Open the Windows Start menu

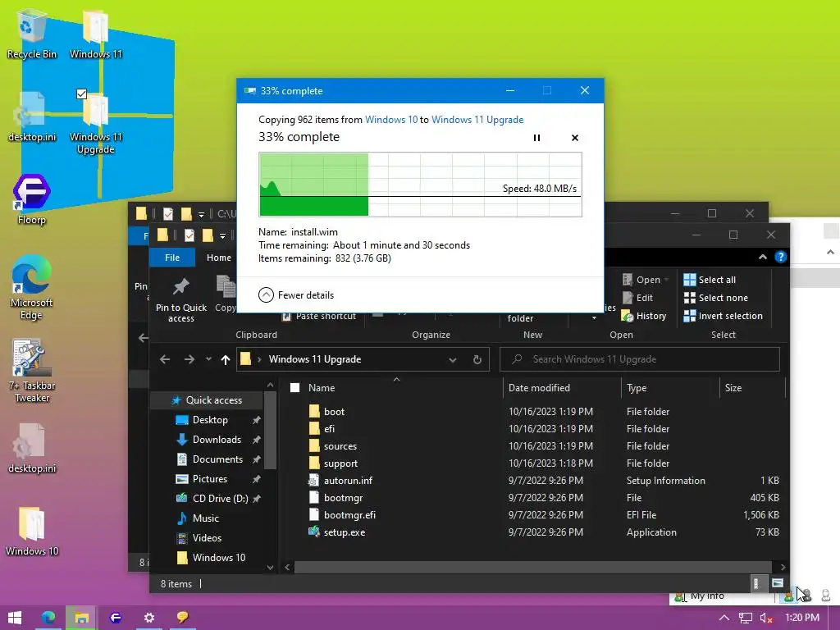[x=15, y=618]
